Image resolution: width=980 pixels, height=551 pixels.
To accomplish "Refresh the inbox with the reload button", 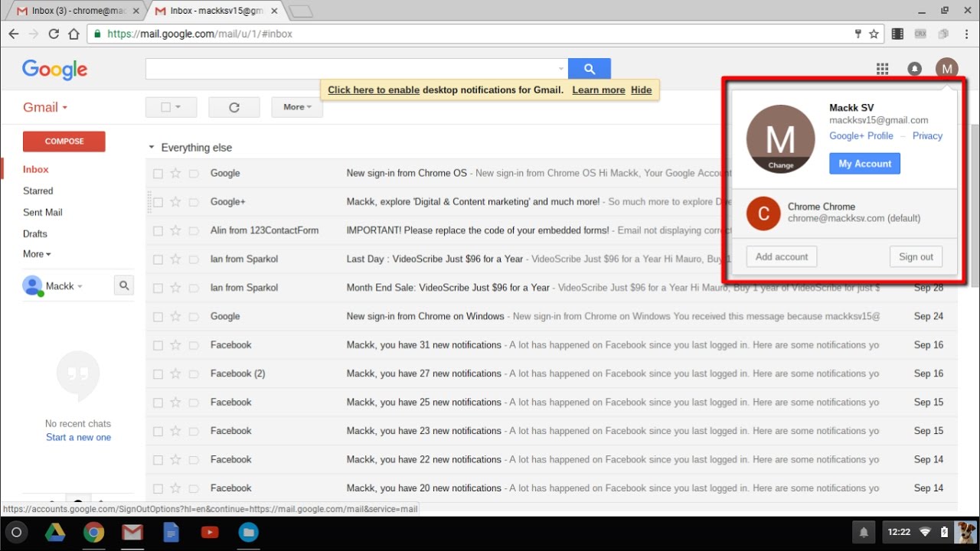I will click(x=234, y=107).
